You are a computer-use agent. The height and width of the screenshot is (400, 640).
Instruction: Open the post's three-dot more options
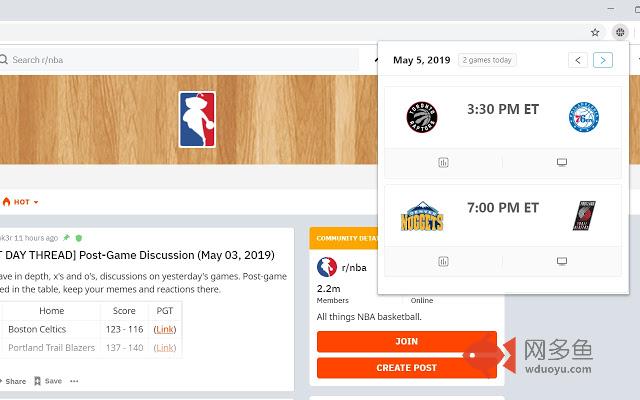click(x=74, y=381)
